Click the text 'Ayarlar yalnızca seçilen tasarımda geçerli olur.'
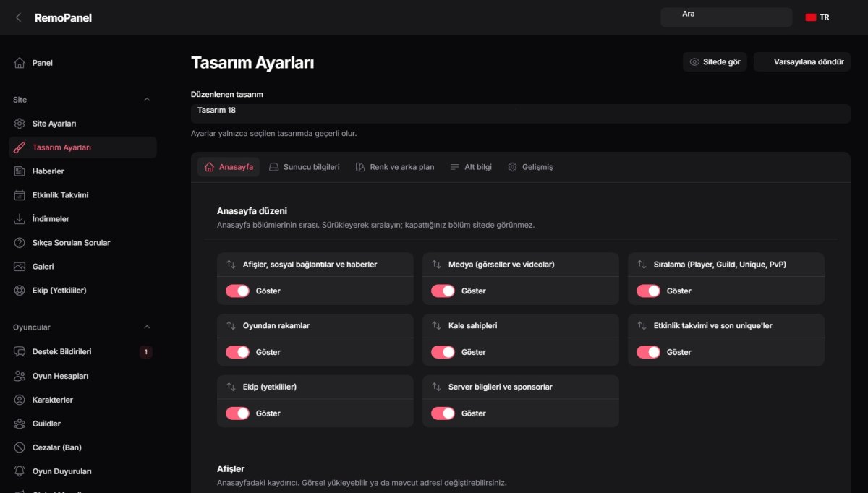868x493 pixels. click(273, 134)
